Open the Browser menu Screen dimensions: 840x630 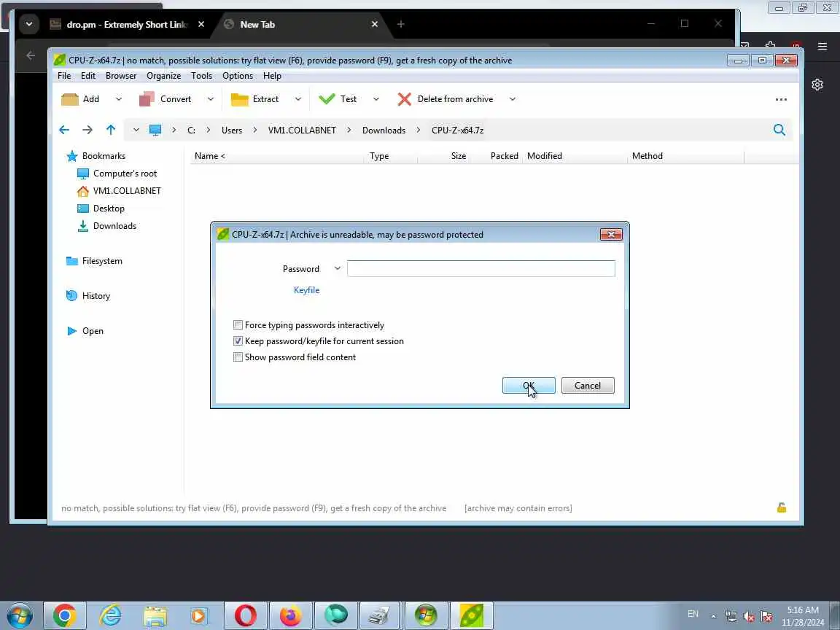tap(121, 76)
